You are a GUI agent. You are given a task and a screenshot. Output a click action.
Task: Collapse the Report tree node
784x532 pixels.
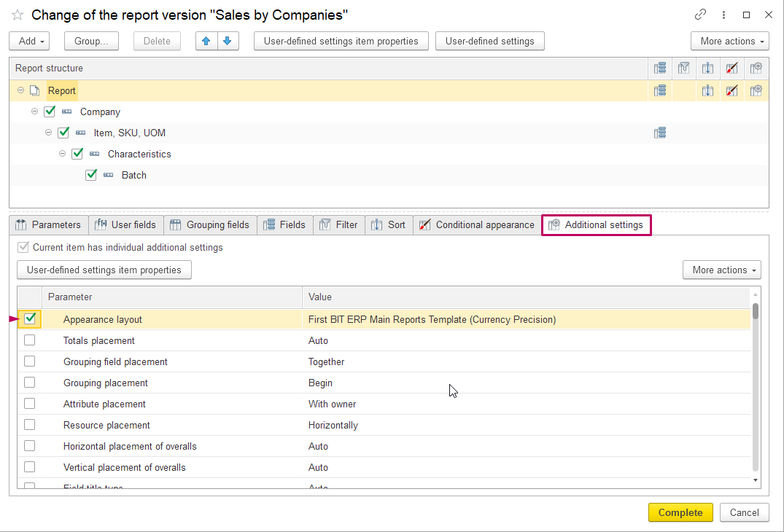click(20, 90)
